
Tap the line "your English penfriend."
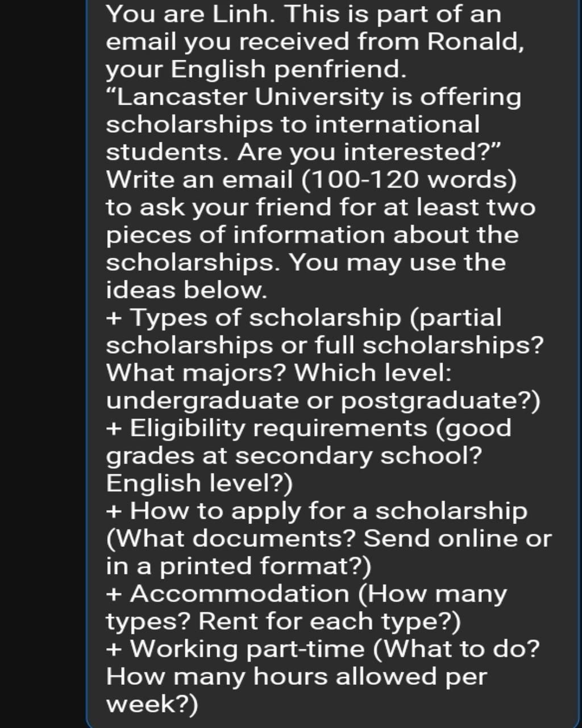point(256,69)
